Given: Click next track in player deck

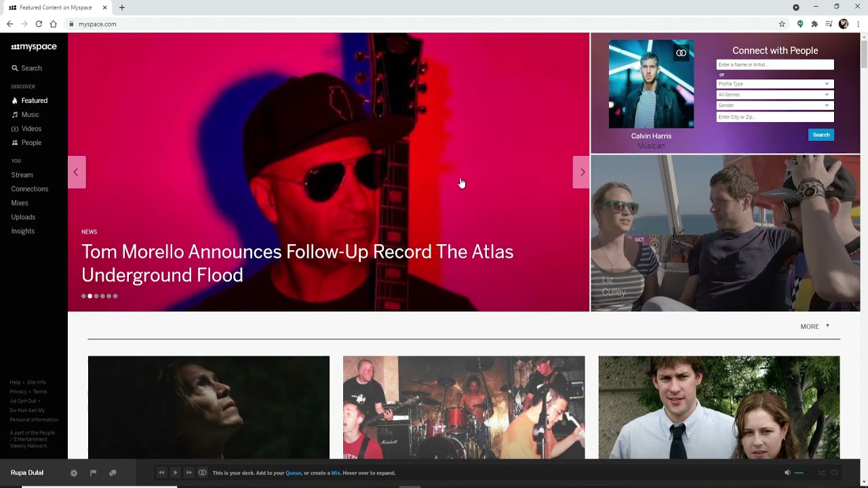Looking at the screenshot, I should click(189, 473).
